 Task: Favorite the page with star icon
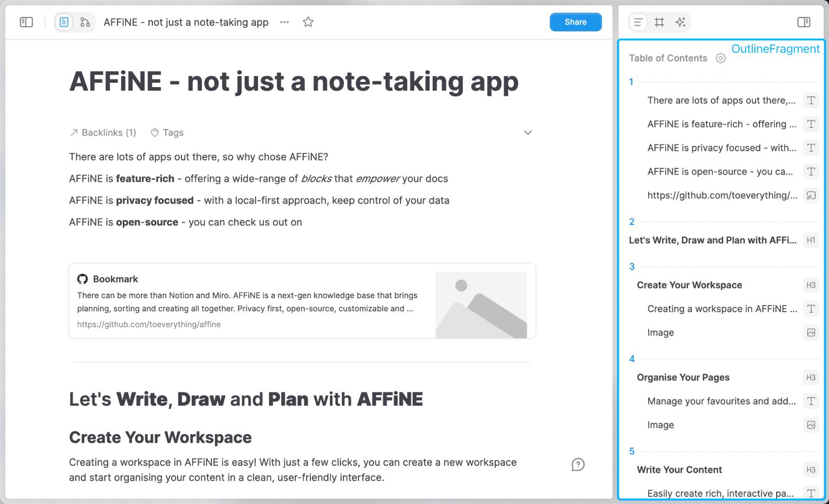pyautogui.click(x=308, y=22)
